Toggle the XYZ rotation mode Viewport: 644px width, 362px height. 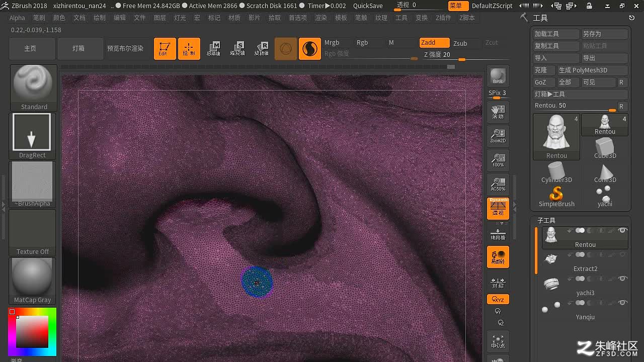coord(498,299)
